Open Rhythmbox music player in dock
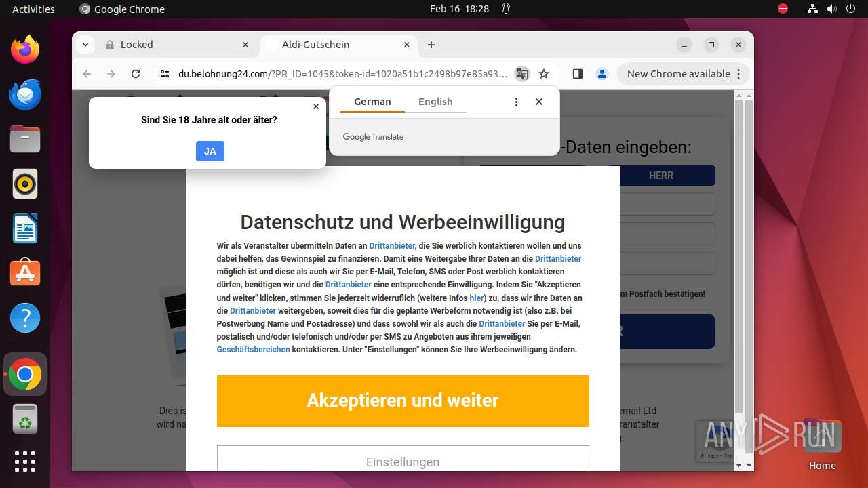 tap(25, 184)
